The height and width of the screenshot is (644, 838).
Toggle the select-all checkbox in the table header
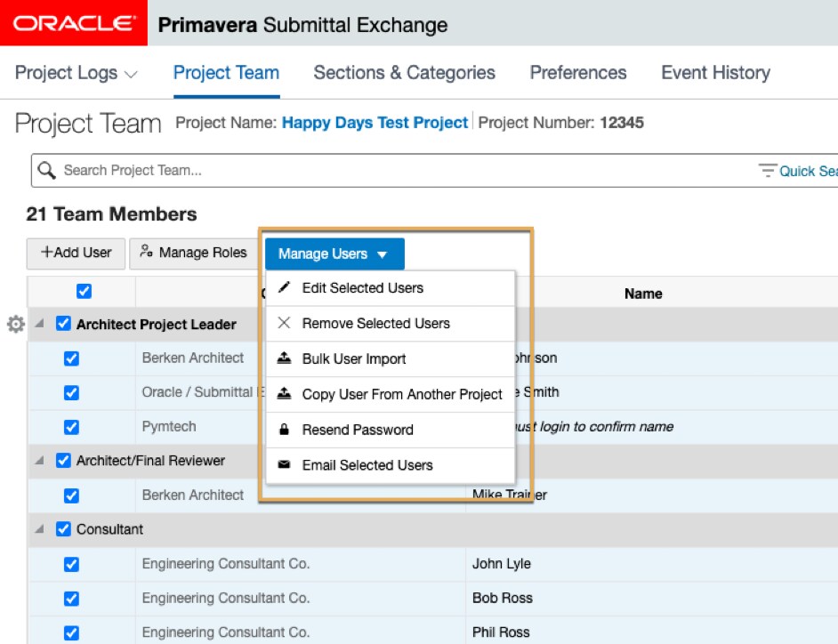(x=85, y=292)
